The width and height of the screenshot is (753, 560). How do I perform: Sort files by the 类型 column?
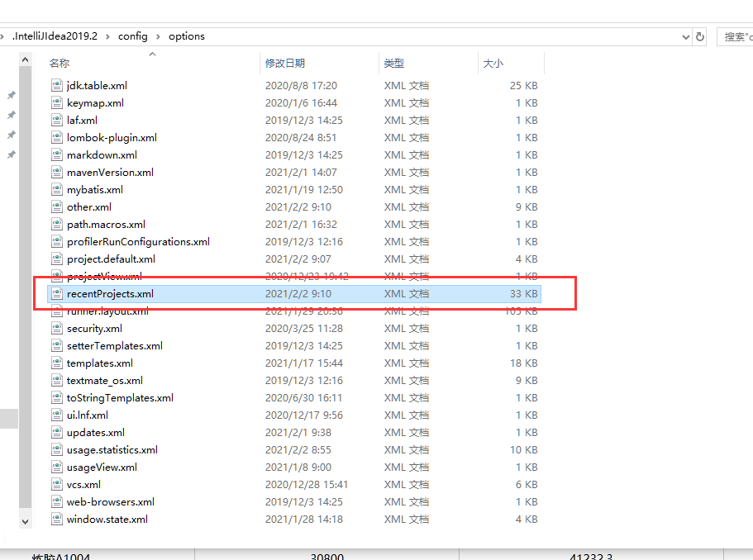pos(393,64)
